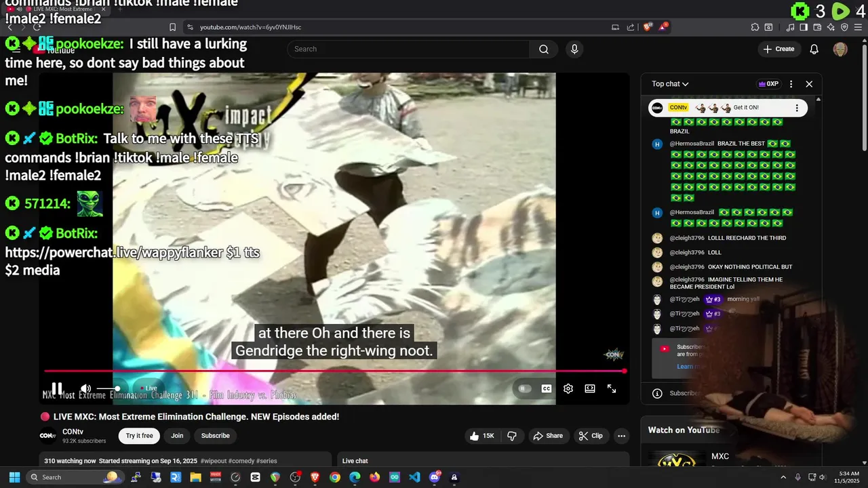Click chat message "LOLLL REECHARD THE THIRD"
Viewport: 868px width, 488px height.
tap(747, 238)
